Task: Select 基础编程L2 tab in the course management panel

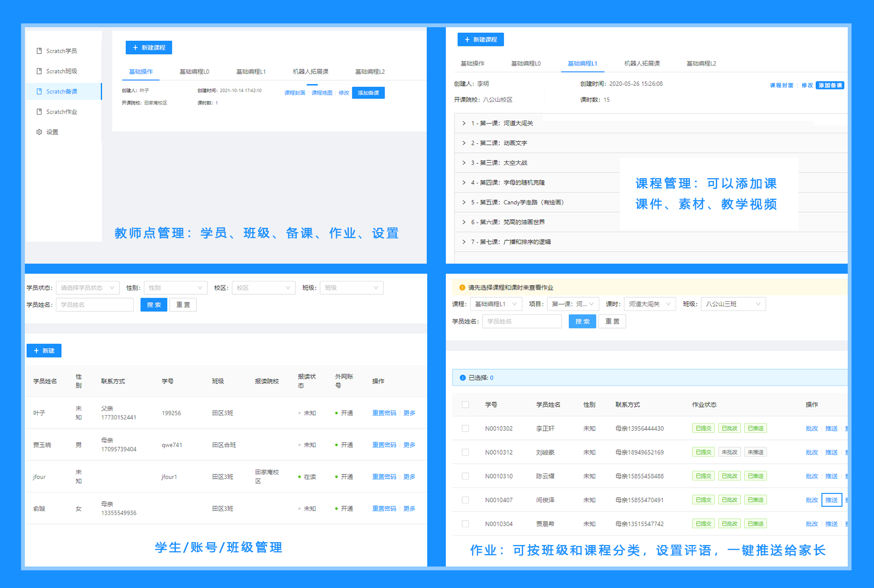Action: [x=701, y=64]
